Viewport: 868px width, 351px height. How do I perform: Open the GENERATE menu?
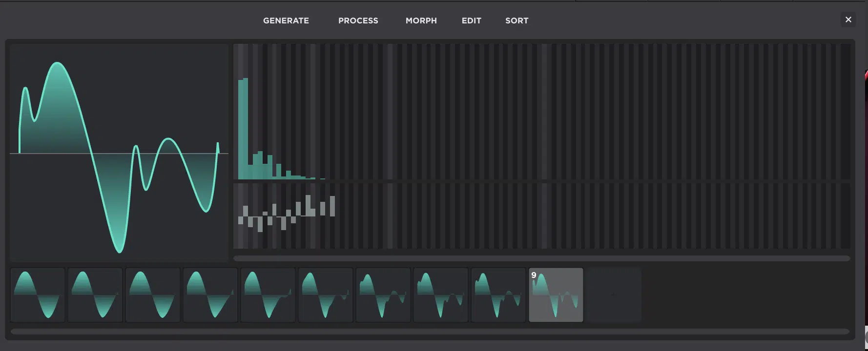pyautogui.click(x=286, y=20)
